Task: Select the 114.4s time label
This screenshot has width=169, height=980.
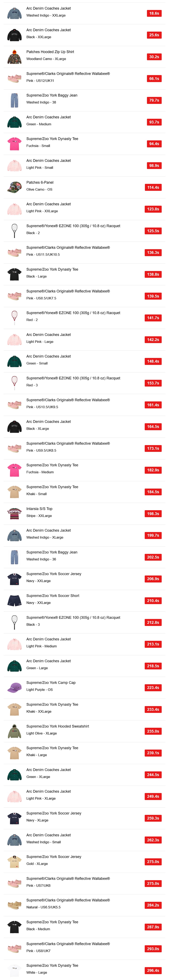Action: (153, 187)
